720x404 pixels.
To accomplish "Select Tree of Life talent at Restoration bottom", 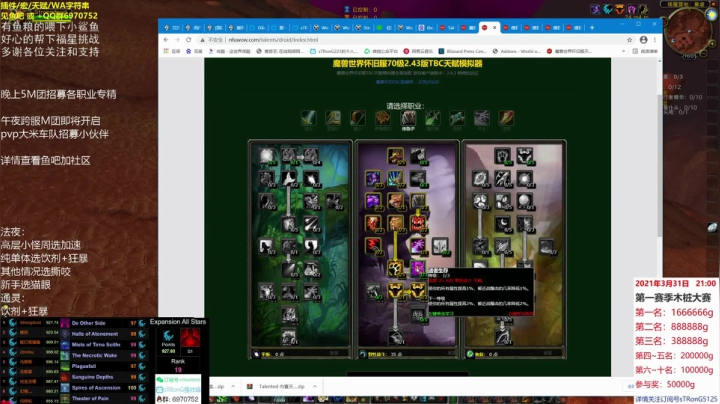I will [502, 337].
